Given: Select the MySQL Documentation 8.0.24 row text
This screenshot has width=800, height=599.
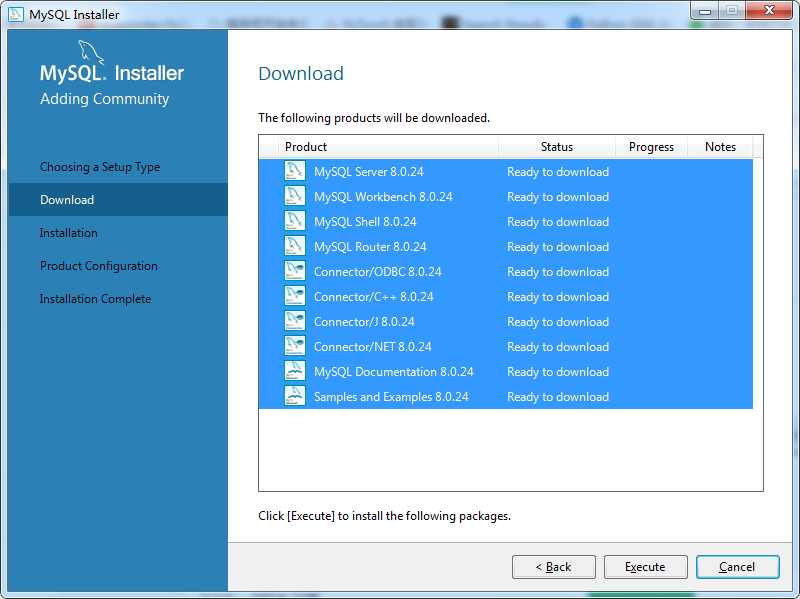Looking at the screenshot, I should click(x=393, y=372).
